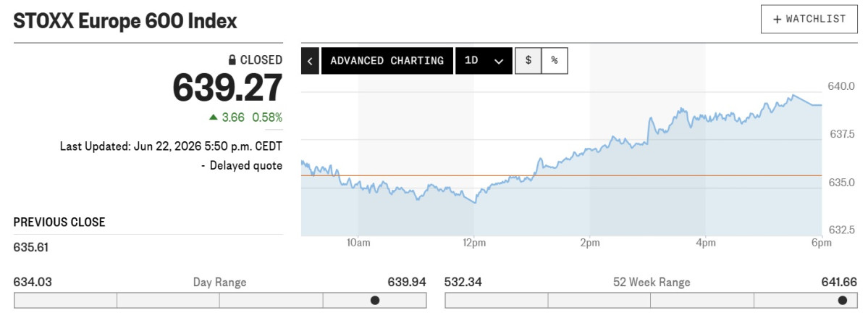Click the Day Range dot marker
Viewport: 868px width, 321px height.
pyautogui.click(x=375, y=301)
